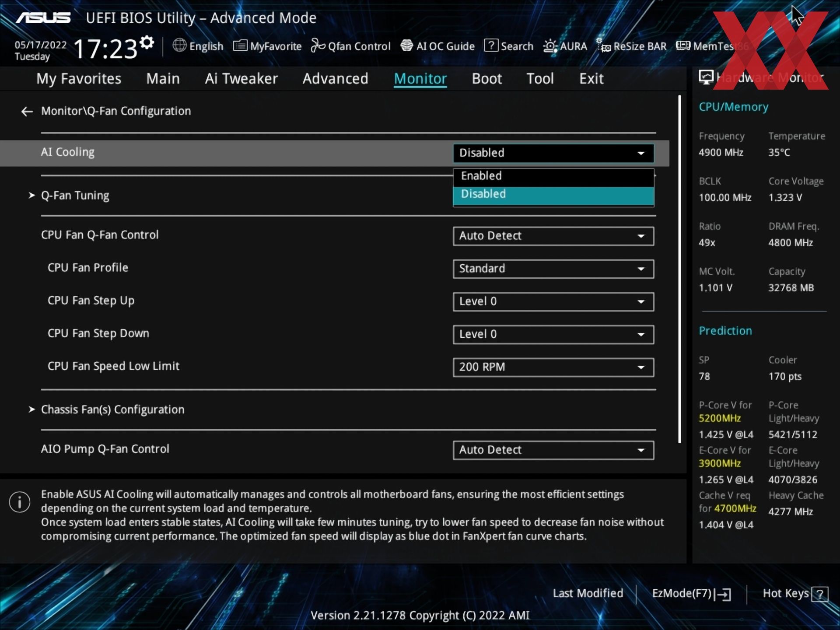The width and height of the screenshot is (840, 630).
Task: Open AIO Pump Q-Fan Control dropdown
Action: tap(553, 450)
